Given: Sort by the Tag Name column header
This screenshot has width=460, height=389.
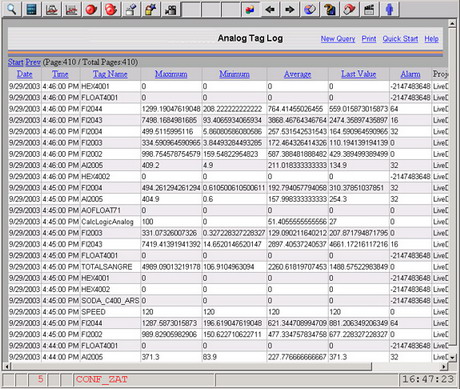Looking at the screenshot, I should click(x=110, y=74).
